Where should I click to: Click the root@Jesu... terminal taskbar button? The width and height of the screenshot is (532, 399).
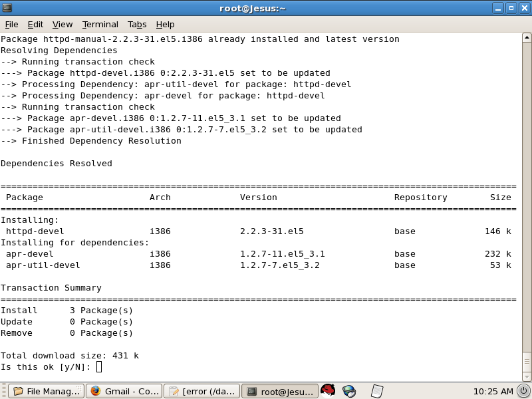[x=279, y=391]
